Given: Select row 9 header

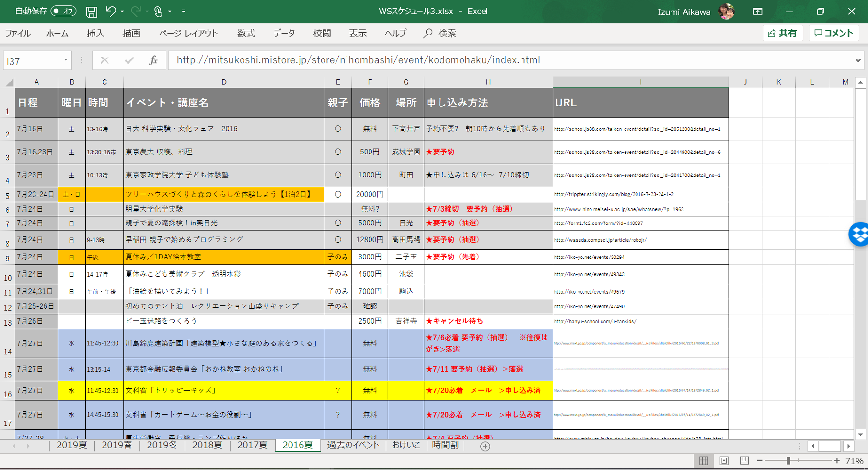Looking at the screenshot, I should 8,258.
